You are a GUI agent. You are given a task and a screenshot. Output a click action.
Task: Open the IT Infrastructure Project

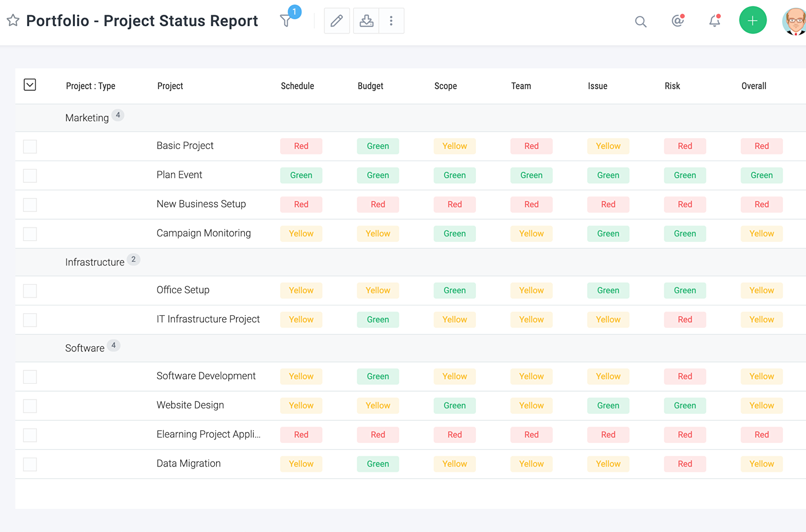(208, 319)
